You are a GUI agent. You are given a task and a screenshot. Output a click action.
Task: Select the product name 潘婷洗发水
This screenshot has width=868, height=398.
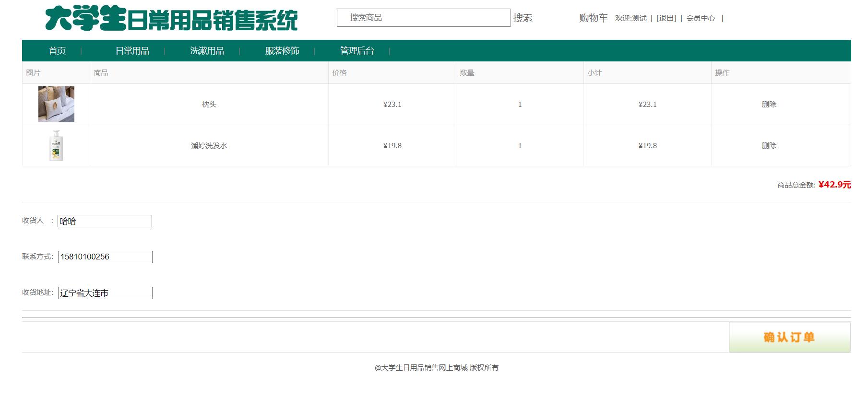[x=209, y=146]
